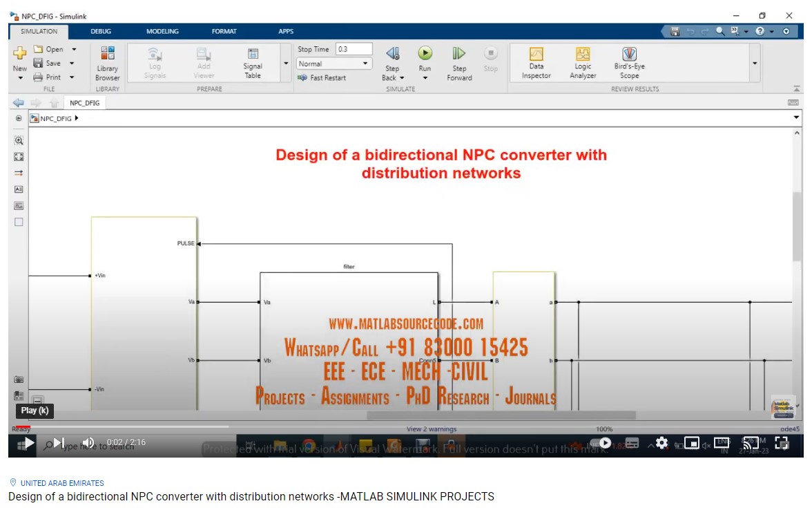Click the Step Forward icon
Screen dimensions: 812x508
click(x=458, y=53)
